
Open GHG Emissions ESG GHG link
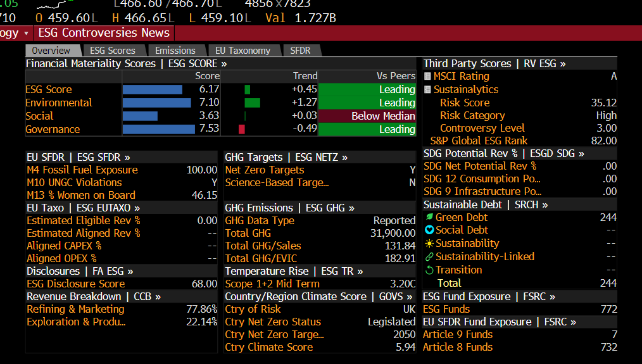tap(289, 208)
